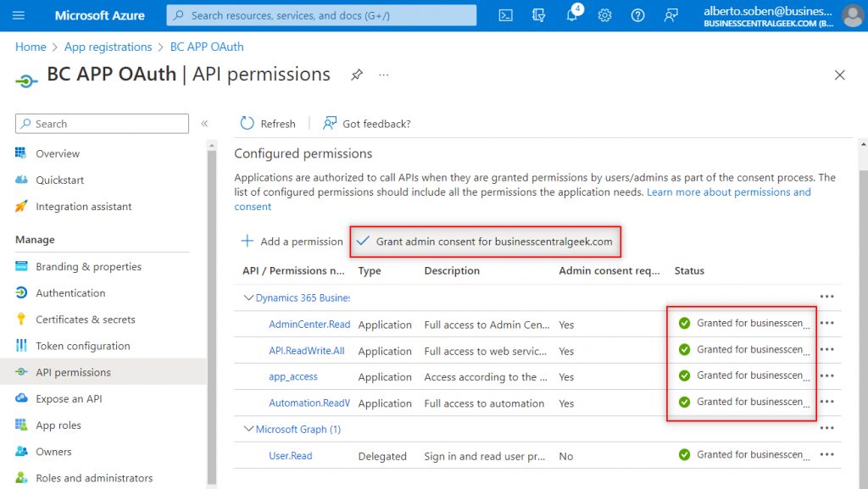Click Got feedback? in the toolbar
868x489 pixels.
367,124
